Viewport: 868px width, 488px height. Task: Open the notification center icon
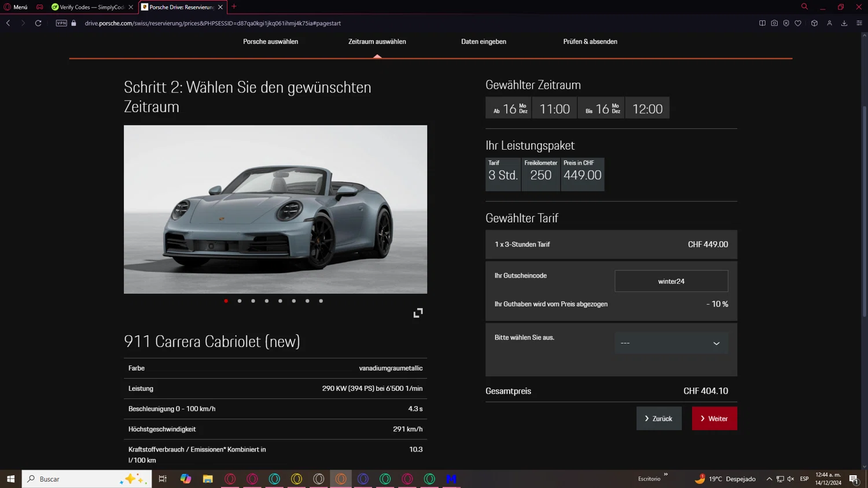[854, 479]
